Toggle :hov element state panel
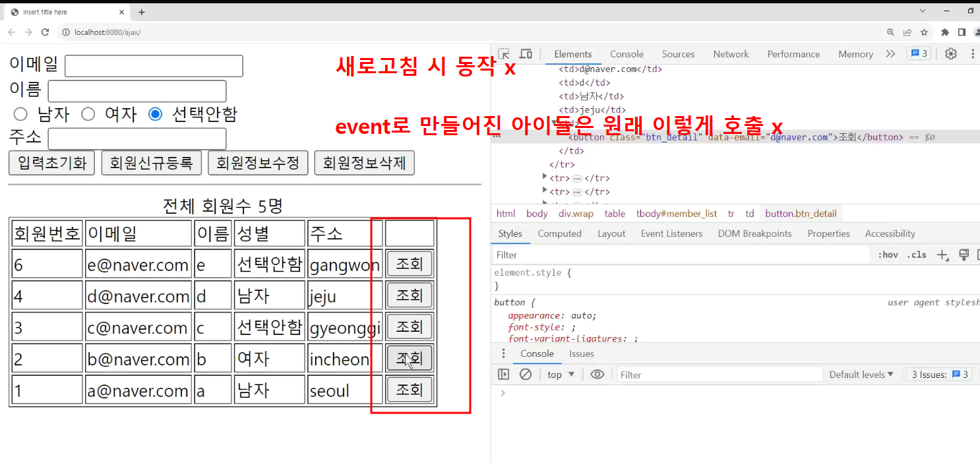 (x=888, y=255)
